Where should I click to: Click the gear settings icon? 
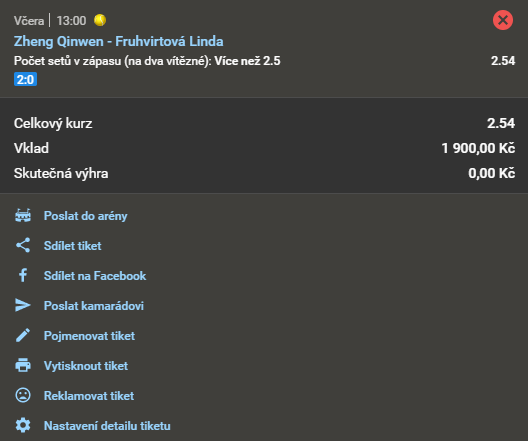pos(23,426)
